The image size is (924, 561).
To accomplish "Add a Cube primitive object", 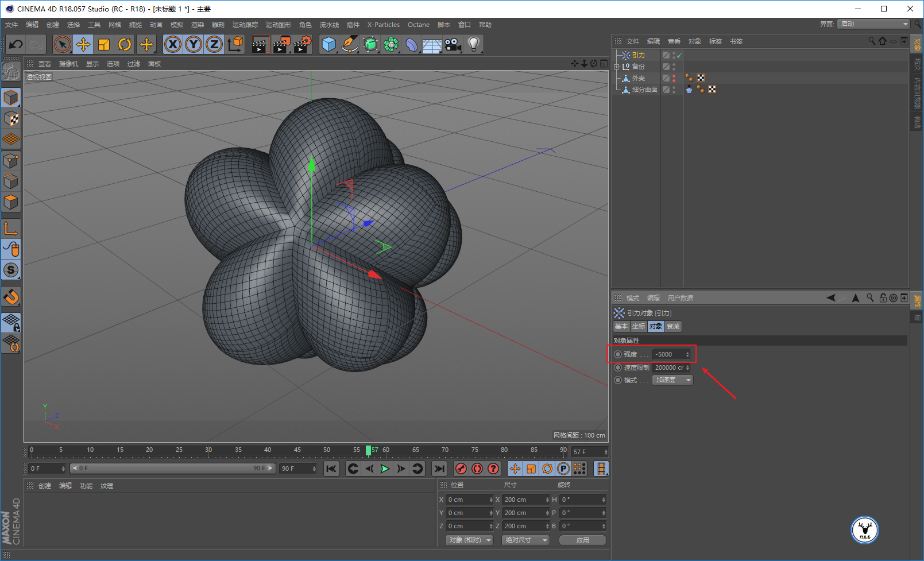I will [x=328, y=44].
